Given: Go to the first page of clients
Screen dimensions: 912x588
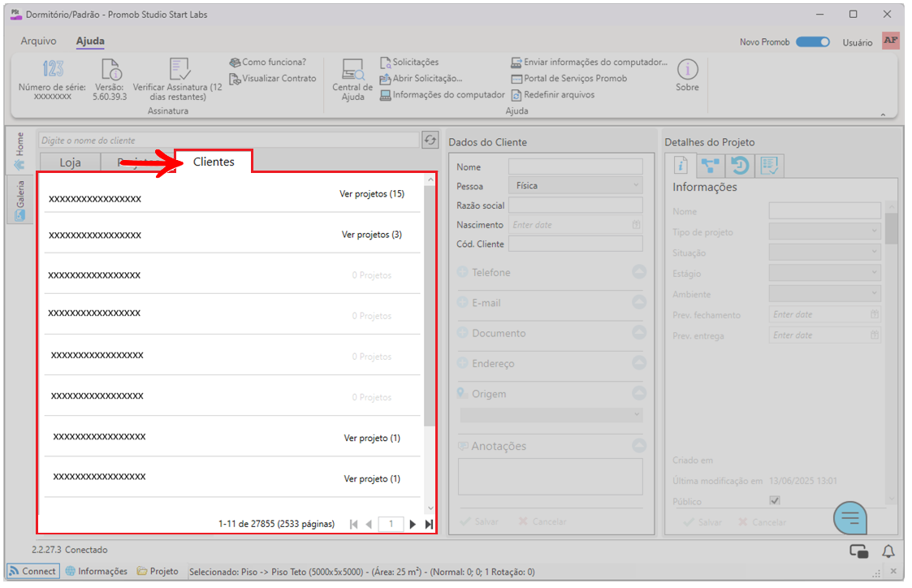Looking at the screenshot, I should pyautogui.click(x=353, y=524).
